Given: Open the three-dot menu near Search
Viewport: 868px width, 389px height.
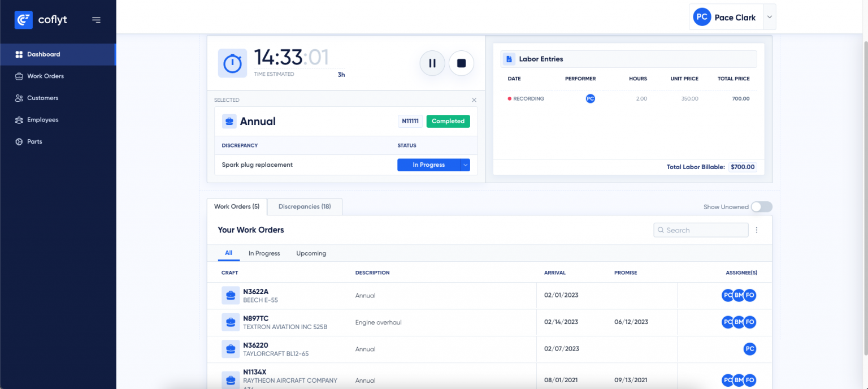Looking at the screenshot, I should tap(757, 230).
